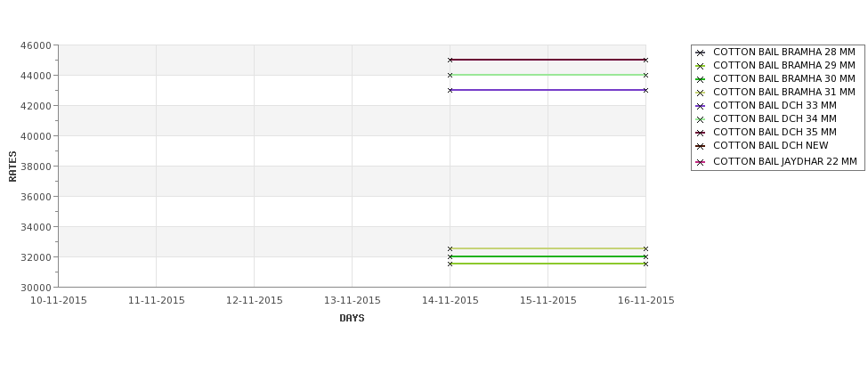Viewport: 868px width, 382px height.
Task: Select the COTTON BAIL DCH 33 MM legend label
Action: pos(775,105)
